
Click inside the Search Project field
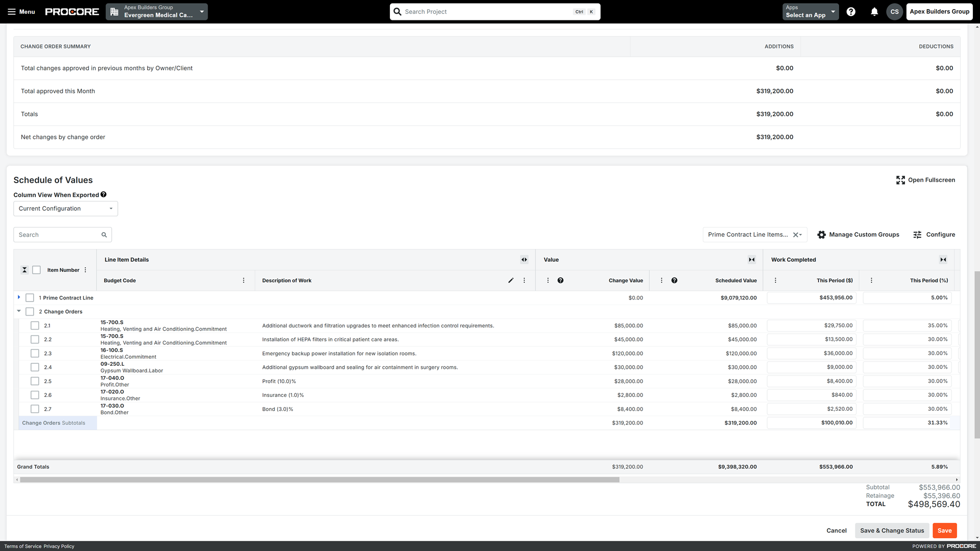coord(485,11)
